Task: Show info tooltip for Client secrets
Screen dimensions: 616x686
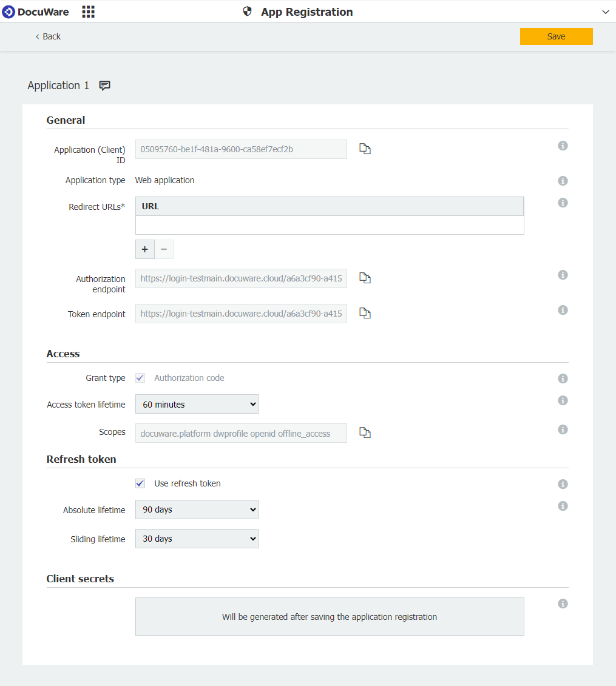Action: pos(563,604)
